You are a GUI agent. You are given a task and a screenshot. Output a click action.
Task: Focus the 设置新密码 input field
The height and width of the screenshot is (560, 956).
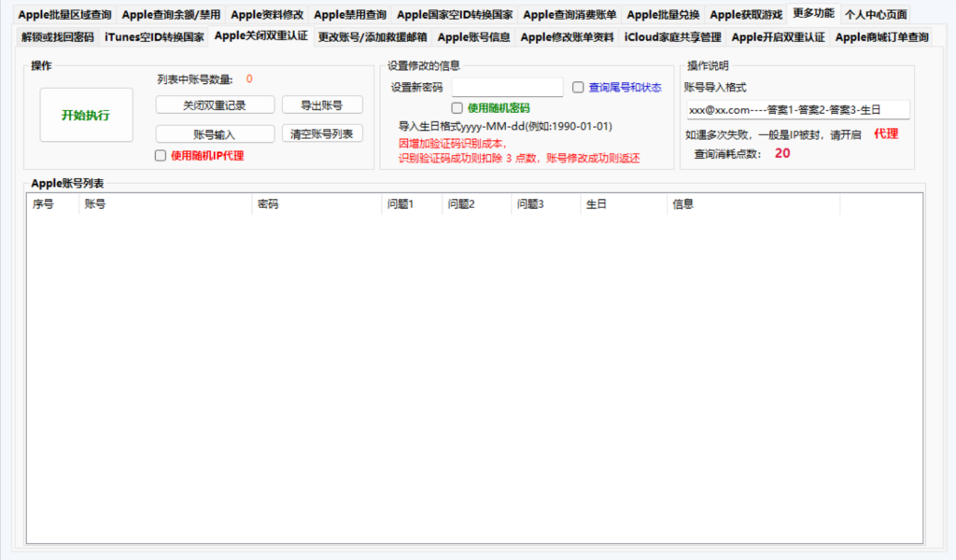pyautogui.click(x=507, y=87)
